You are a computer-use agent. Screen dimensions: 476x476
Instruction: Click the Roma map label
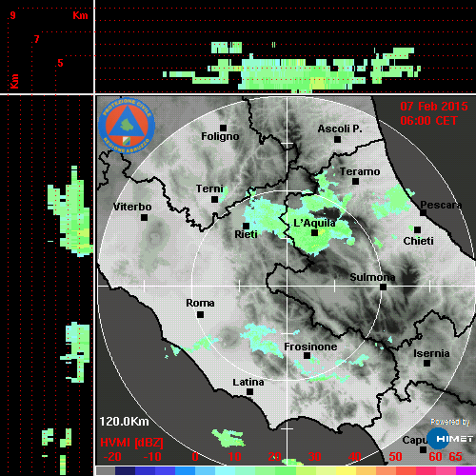pos(200,303)
